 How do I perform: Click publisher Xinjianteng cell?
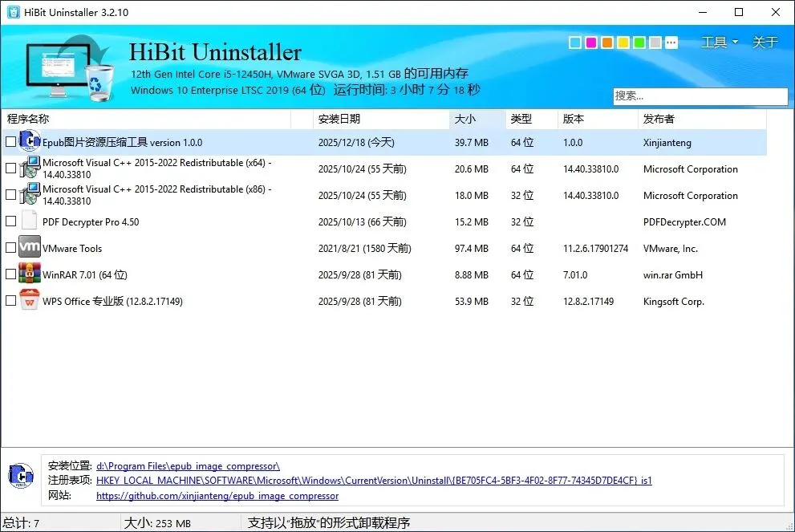[667, 143]
